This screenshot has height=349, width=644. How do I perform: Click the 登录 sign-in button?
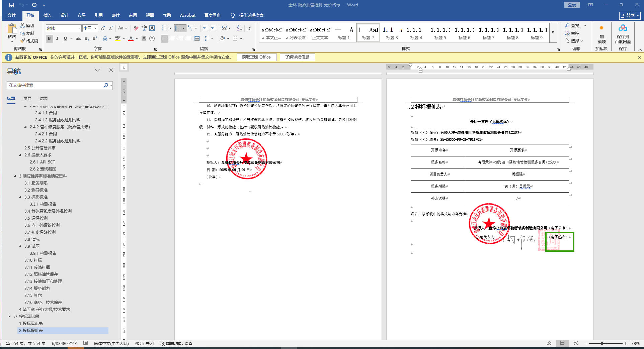(572, 5)
